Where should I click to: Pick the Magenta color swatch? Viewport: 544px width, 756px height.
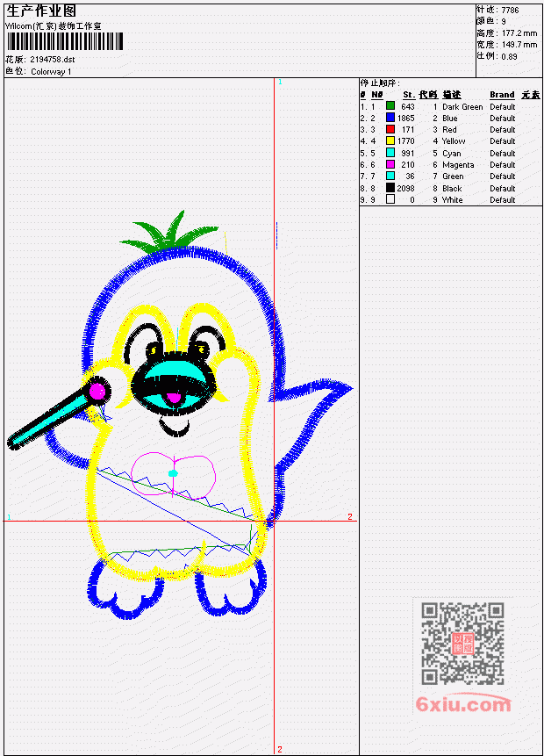click(x=390, y=164)
